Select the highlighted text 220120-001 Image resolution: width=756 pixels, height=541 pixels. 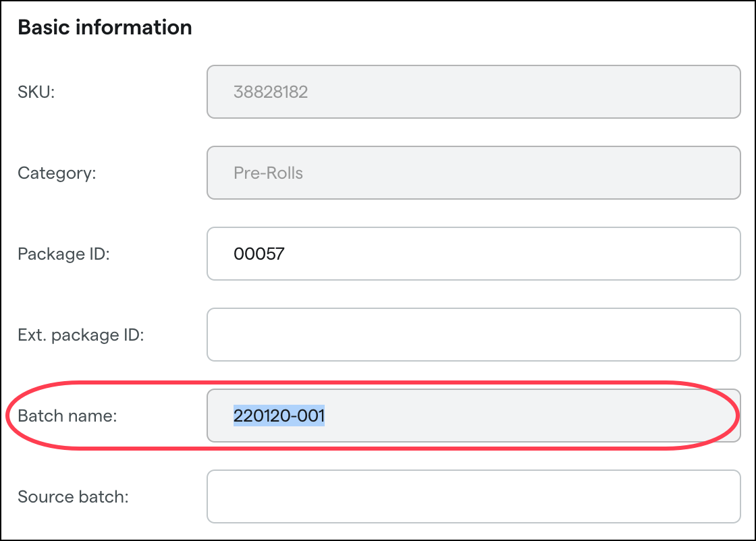coord(278,416)
